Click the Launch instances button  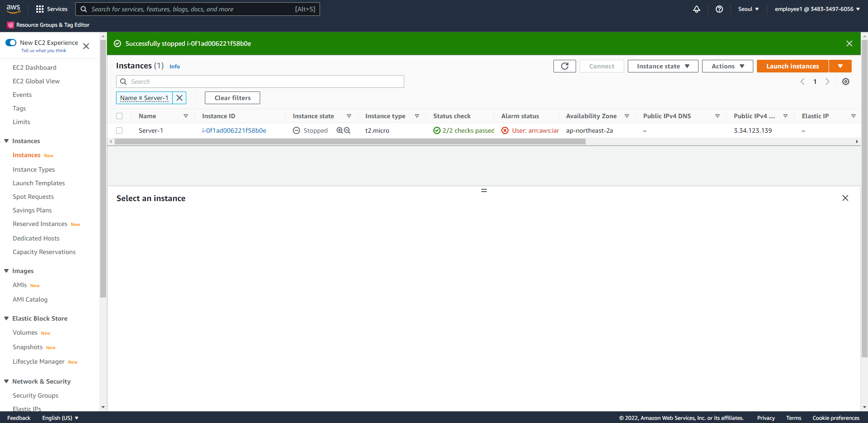[792, 66]
